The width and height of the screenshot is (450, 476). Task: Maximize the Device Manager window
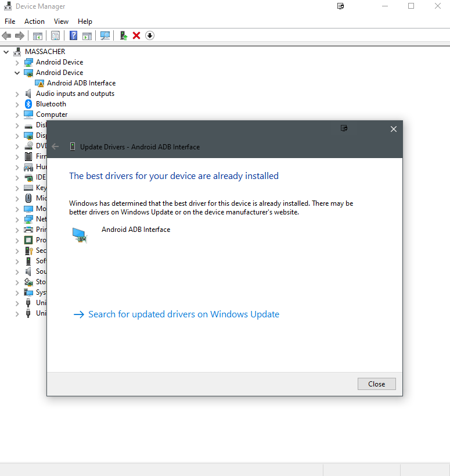411,6
